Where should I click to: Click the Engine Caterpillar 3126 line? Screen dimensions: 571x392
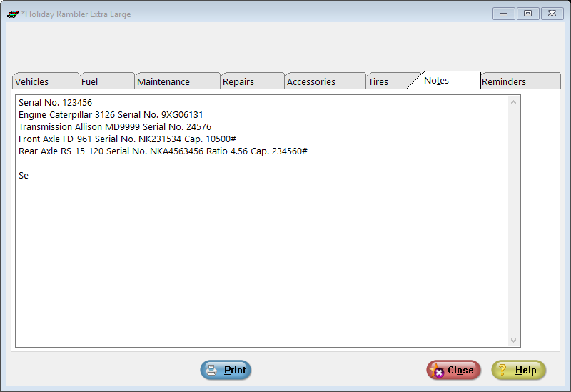click(111, 115)
